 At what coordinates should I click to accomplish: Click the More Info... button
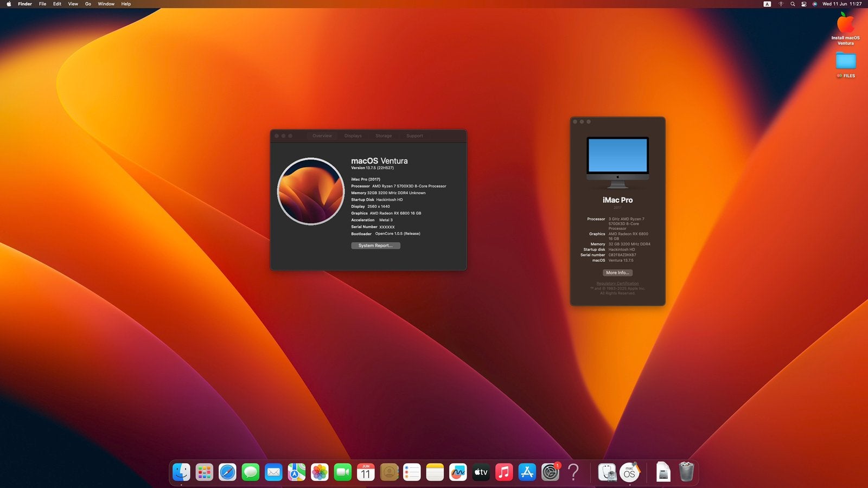click(617, 273)
